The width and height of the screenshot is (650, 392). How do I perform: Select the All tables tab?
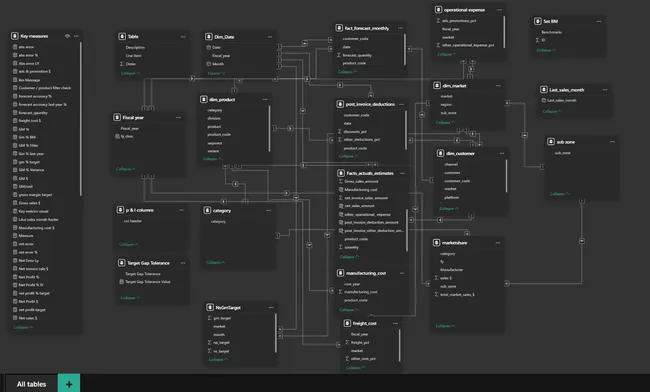click(31, 384)
